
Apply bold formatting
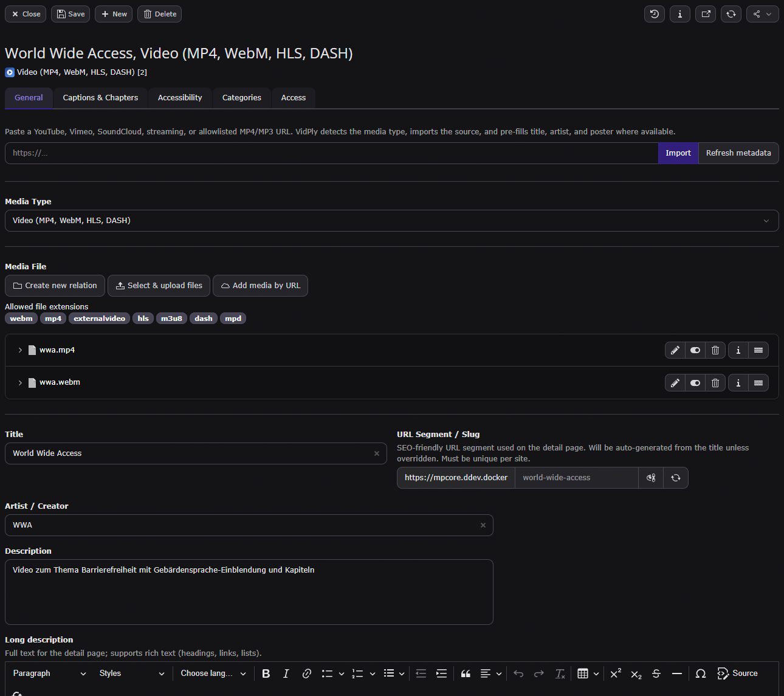pos(266,674)
